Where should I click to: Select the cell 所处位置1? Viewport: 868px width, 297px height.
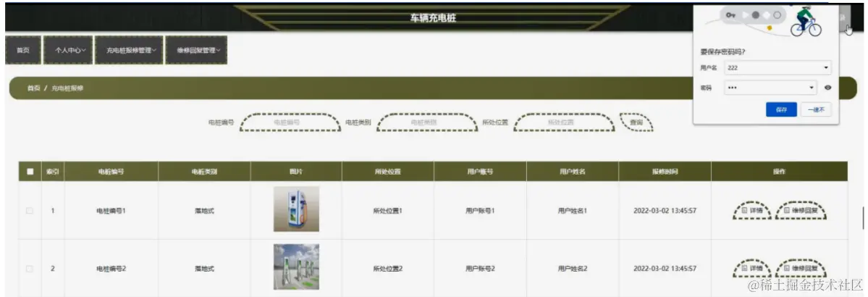[387, 211]
